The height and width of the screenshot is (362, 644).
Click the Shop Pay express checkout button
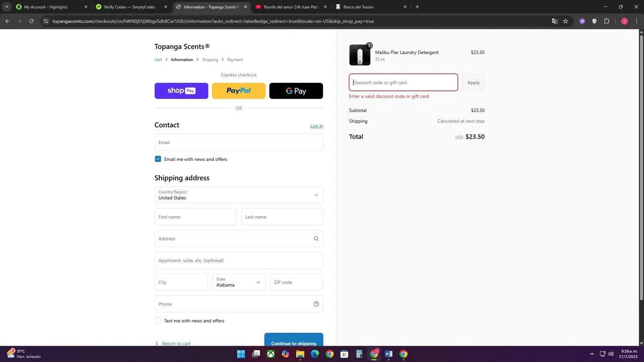[181, 91]
